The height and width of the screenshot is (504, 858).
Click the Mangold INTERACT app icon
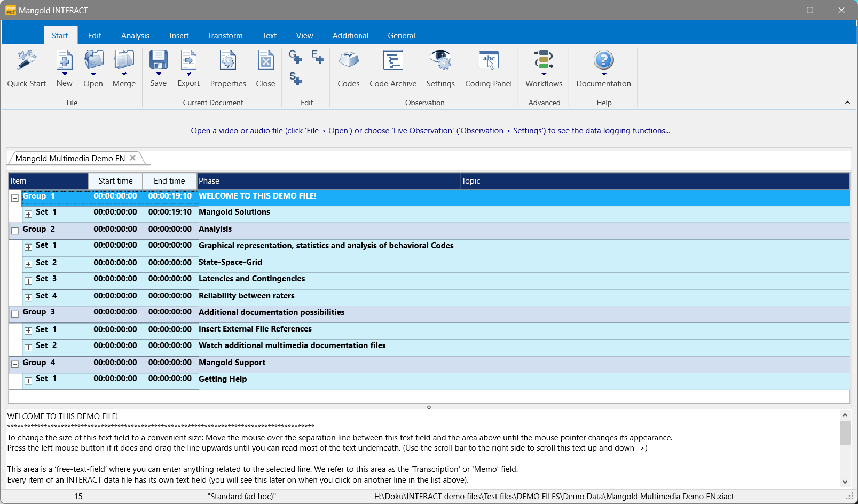(10, 10)
